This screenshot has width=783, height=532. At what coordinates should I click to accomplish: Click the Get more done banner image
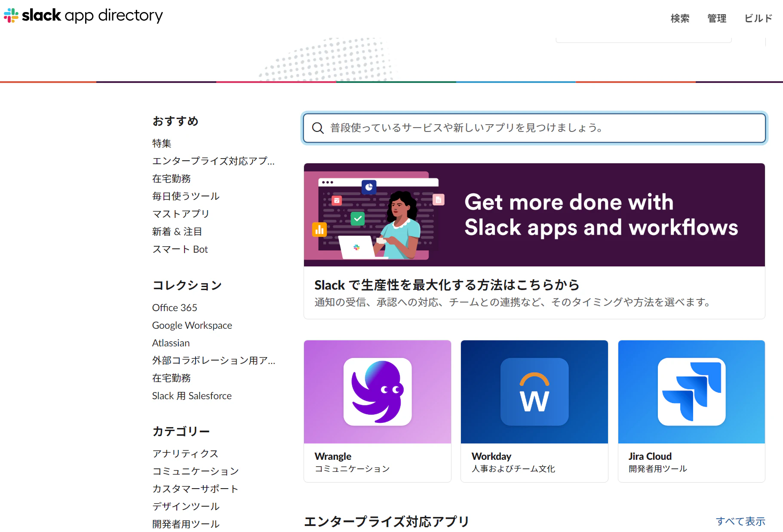534,215
